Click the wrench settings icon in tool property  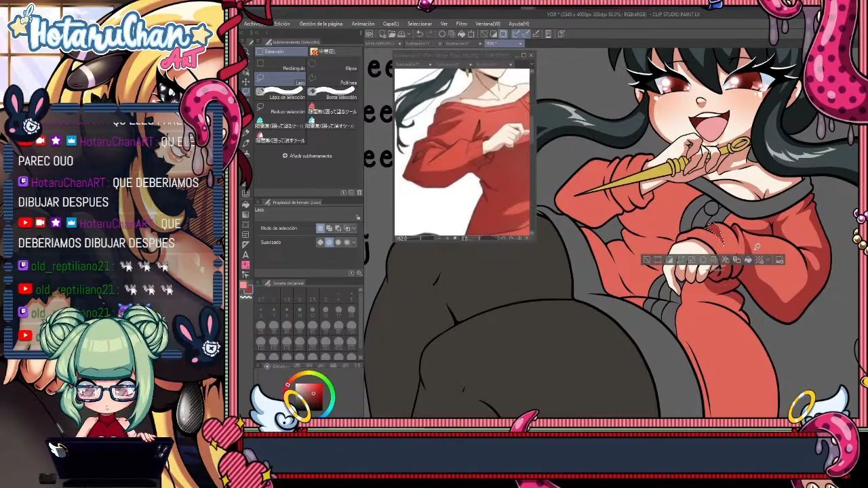pyautogui.click(x=358, y=273)
